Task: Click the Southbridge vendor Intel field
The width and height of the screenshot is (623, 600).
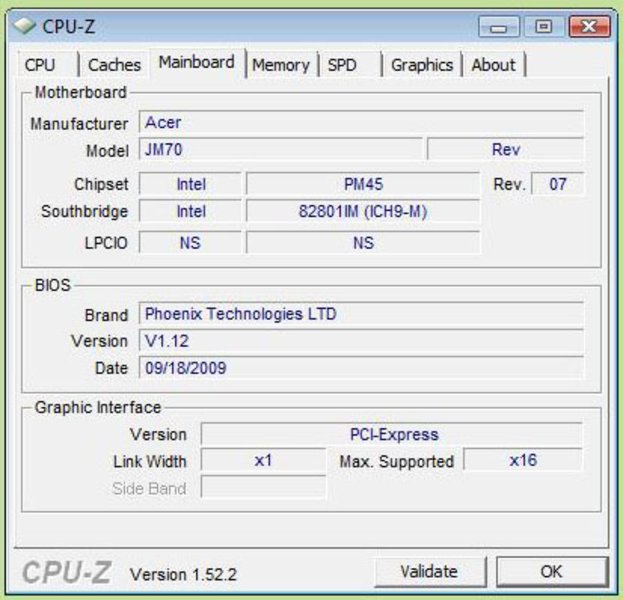Action: click(x=190, y=211)
